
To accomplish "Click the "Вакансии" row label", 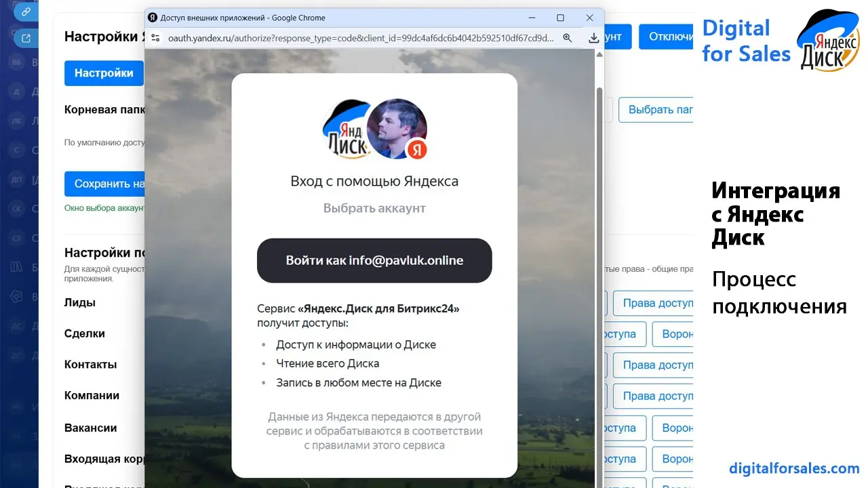I will tap(91, 428).
